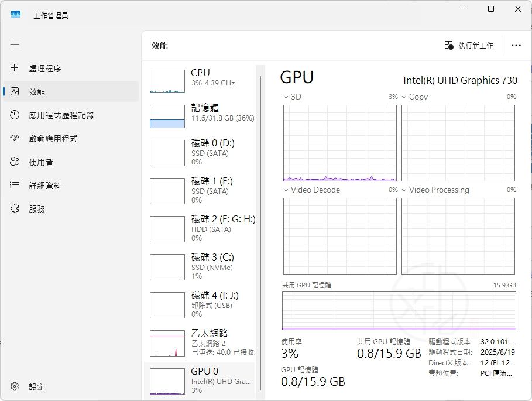Open 設定 at the sidebar bottom
This screenshot has width=532, height=401.
[71, 387]
